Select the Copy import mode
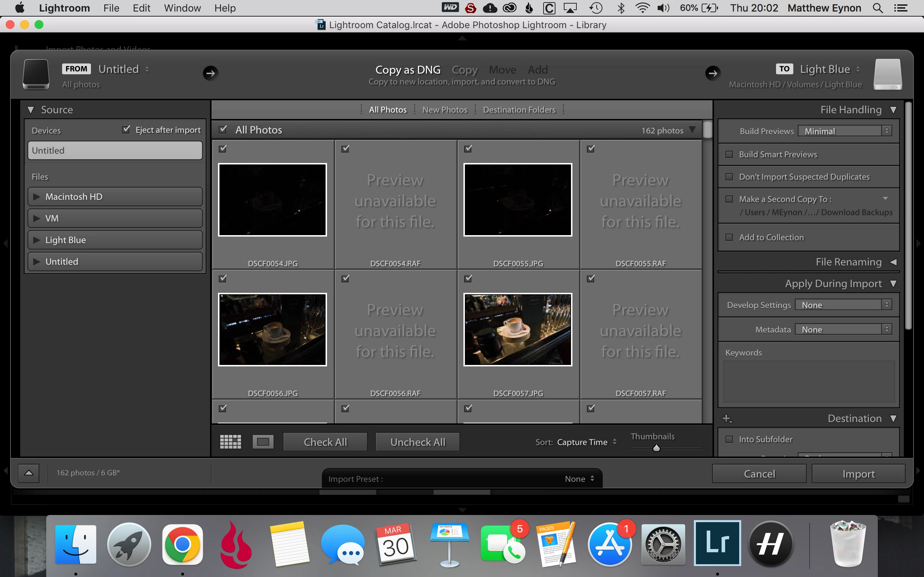Image resolution: width=924 pixels, height=577 pixels. pyautogui.click(x=464, y=70)
